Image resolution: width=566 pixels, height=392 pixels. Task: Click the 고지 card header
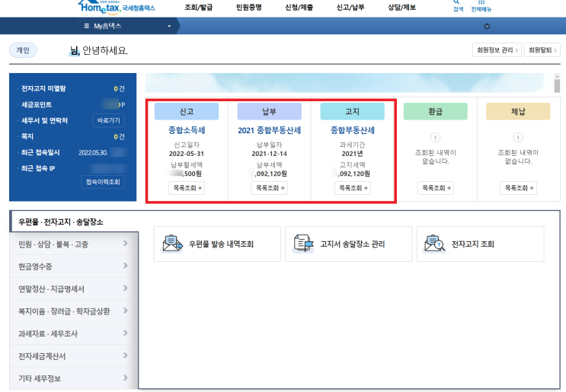click(x=352, y=111)
